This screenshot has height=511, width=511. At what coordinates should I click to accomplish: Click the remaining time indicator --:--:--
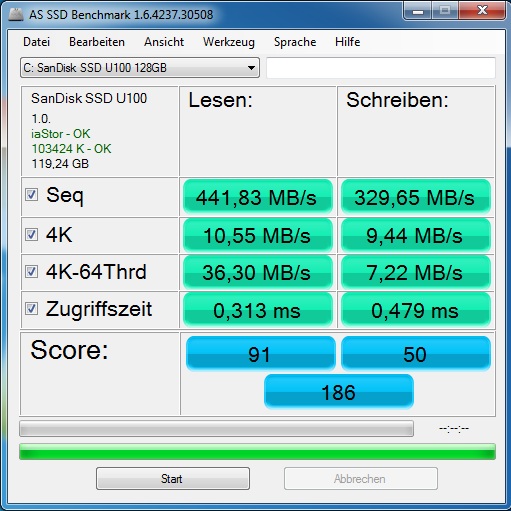click(454, 429)
